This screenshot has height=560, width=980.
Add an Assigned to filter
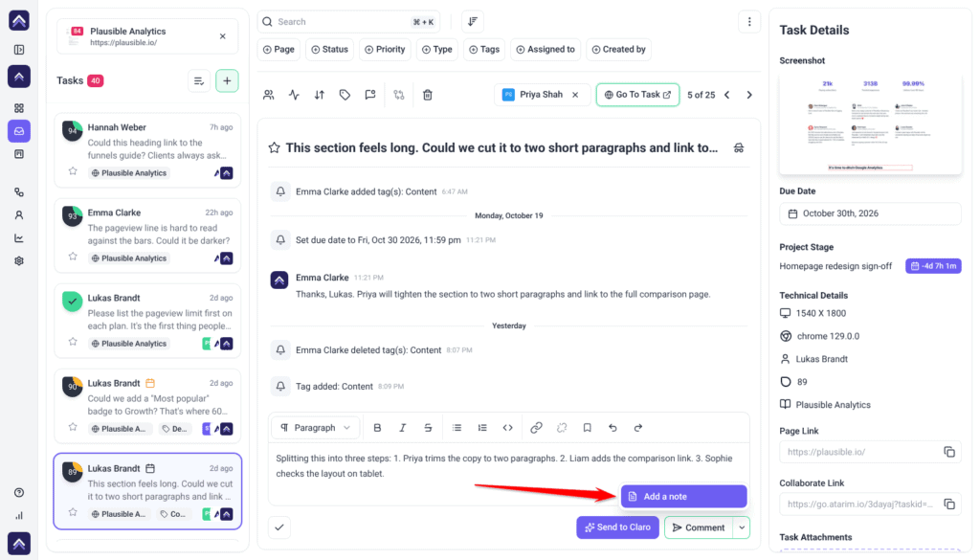[x=546, y=50]
